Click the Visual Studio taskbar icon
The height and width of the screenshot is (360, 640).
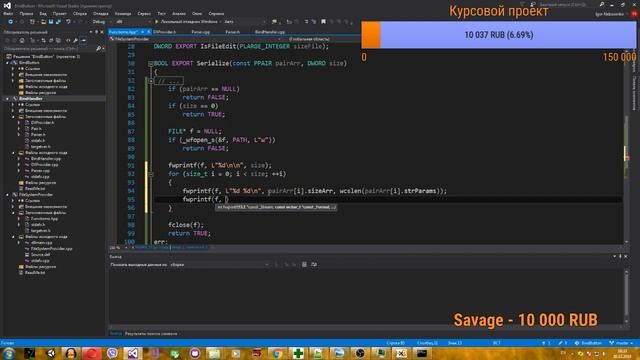[x=133, y=353]
